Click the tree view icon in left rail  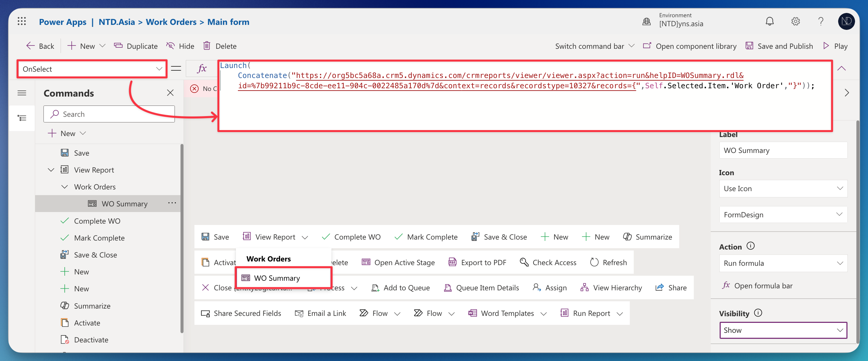pyautogui.click(x=22, y=118)
